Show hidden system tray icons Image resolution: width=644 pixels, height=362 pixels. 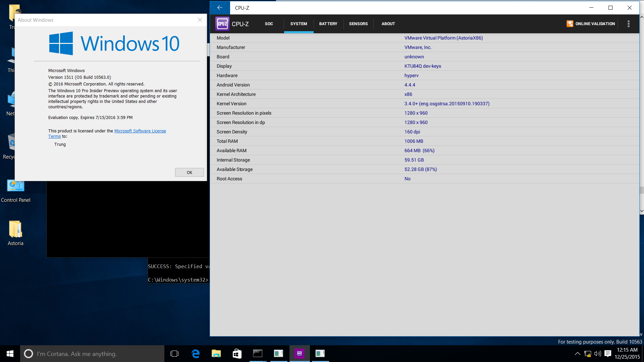578,354
